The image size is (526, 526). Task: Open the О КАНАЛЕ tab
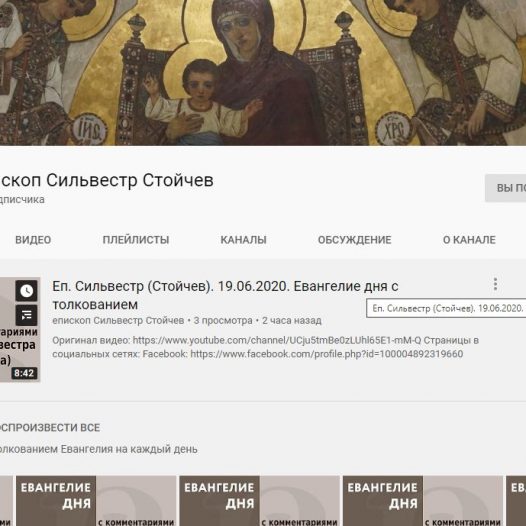tap(469, 240)
